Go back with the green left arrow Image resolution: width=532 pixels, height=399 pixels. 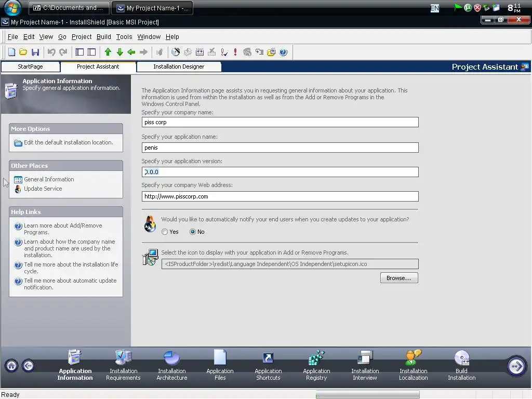pyautogui.click(x=131, y=52)
